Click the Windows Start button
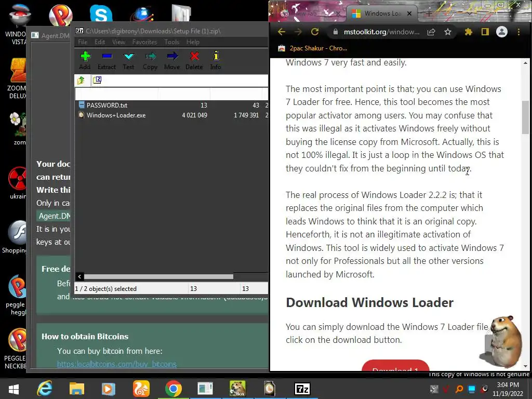This screenshot has width=532, height=399. point(14,389)
